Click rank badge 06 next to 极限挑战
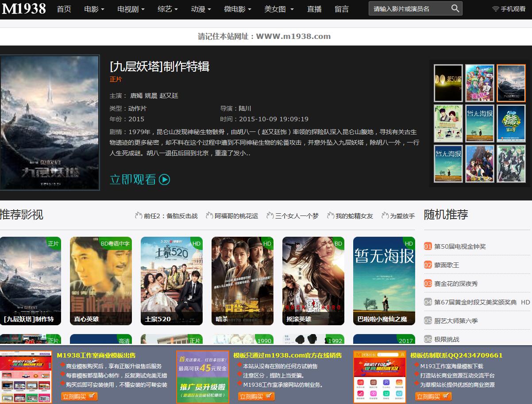This screenshot has height=404, width=532. [x=428, y=339]
